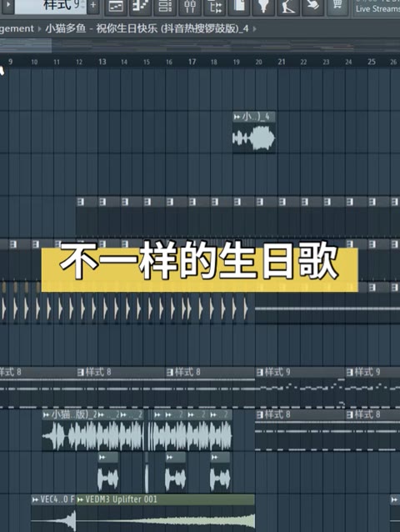
Task: Select short audio clip at bar 18
Action: click(220, 473)
